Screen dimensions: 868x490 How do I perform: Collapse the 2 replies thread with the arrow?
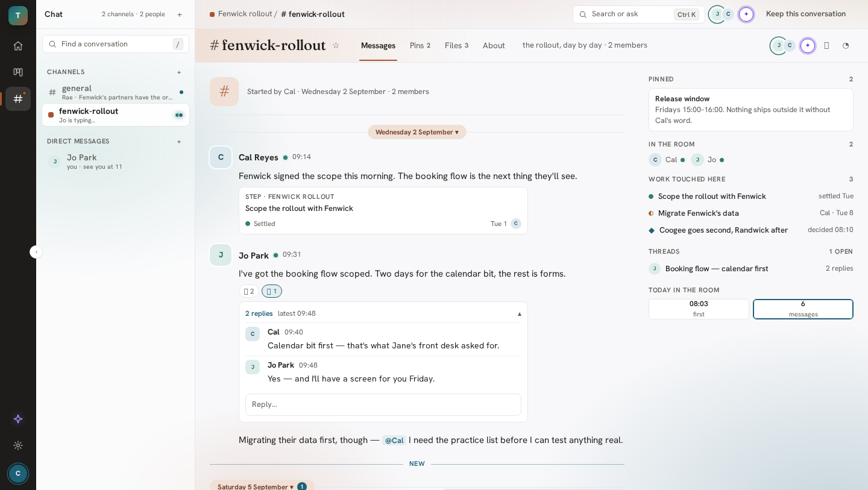coord(520,314)
